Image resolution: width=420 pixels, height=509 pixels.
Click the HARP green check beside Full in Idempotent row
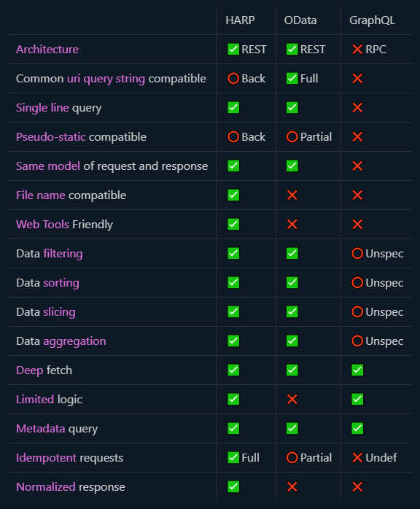pos(233,458)
